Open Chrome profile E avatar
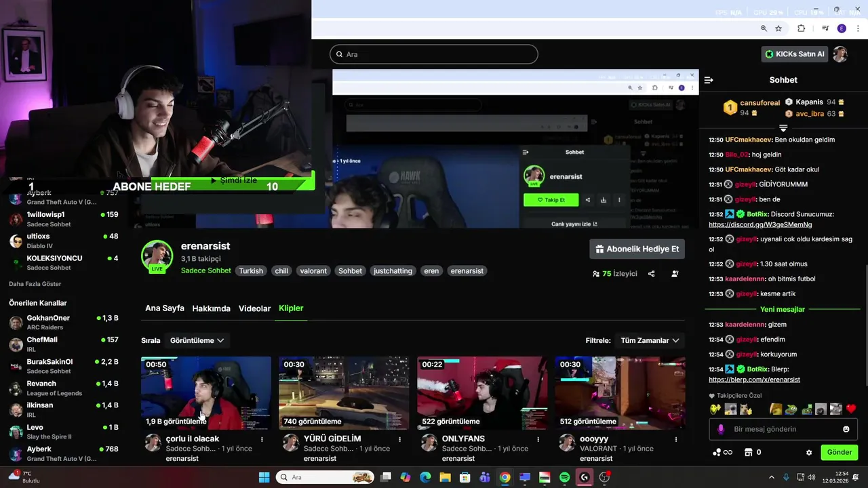The height and width of the screenshot is (488, 868). pyautogui.click(x=842, y=28)
